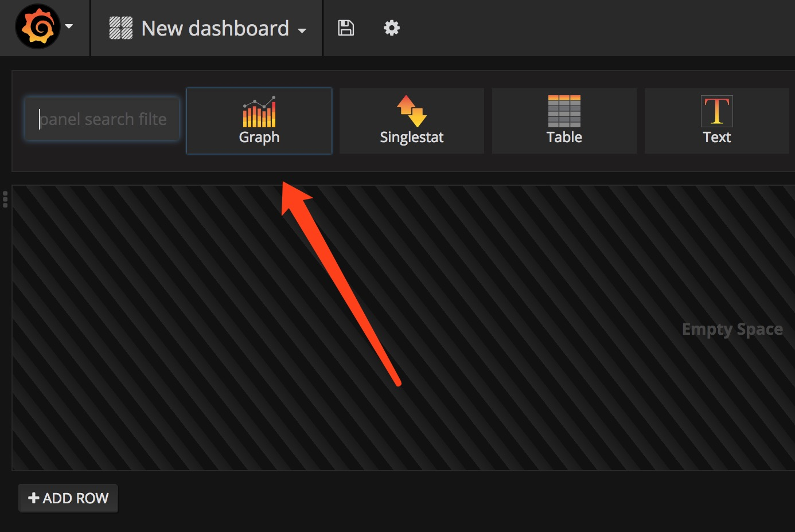795x532 pixels.
Task: Click the Empty Space placeholder label
Action: 732,330
